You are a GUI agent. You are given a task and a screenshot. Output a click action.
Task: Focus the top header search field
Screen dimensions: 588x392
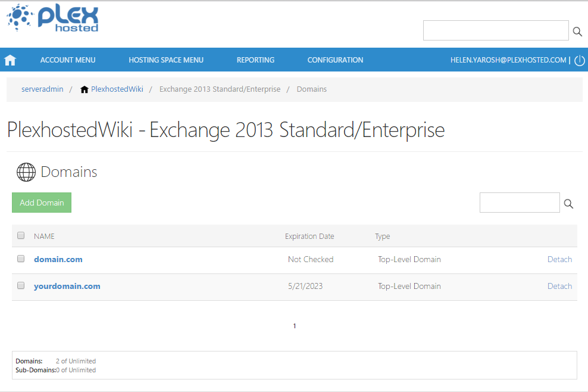coord(496,30)
